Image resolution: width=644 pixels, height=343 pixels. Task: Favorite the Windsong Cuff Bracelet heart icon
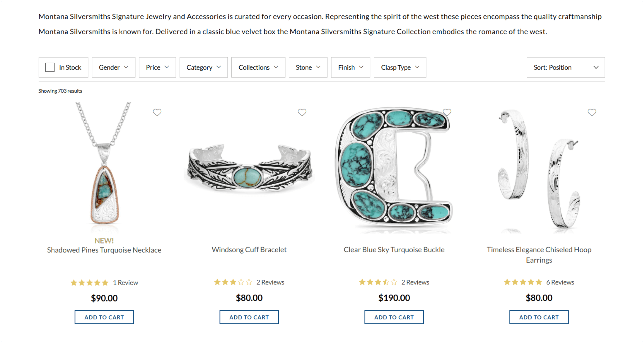(302, 112)
